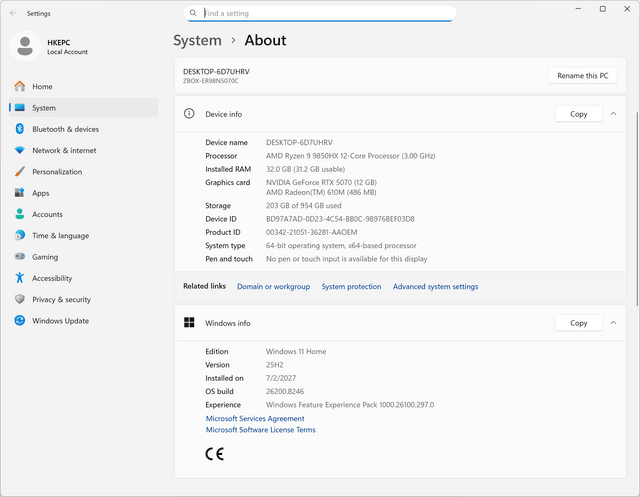Click the Find a setting search box

(320, 13)
